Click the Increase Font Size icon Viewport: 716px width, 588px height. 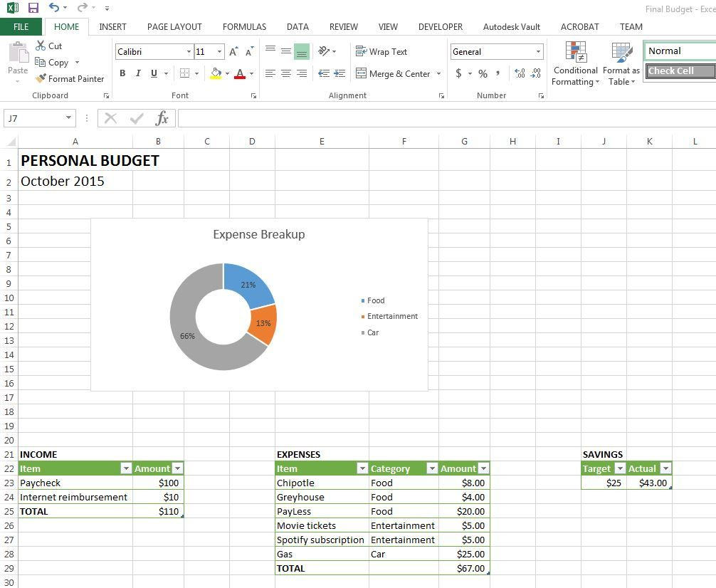pos(233,52)
